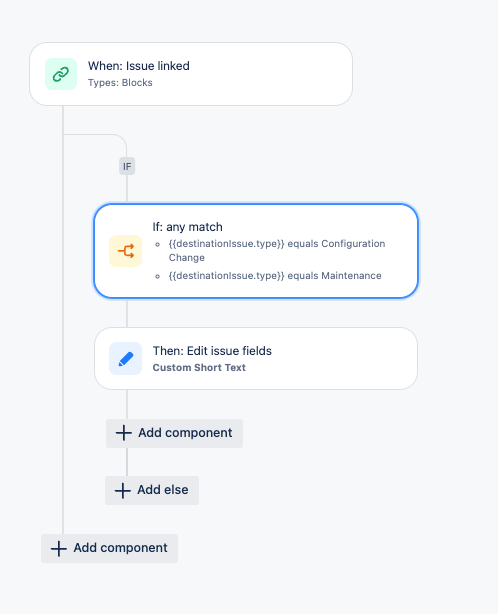Click the green link trigger icon
498x614 pixels.
coord(61,74)
